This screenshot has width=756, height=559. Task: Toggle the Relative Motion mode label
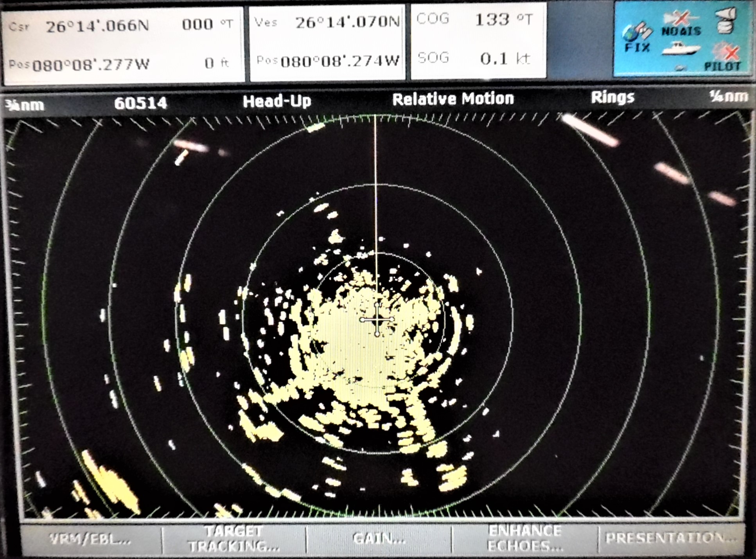pyautogui.click(x=453, y=99)
